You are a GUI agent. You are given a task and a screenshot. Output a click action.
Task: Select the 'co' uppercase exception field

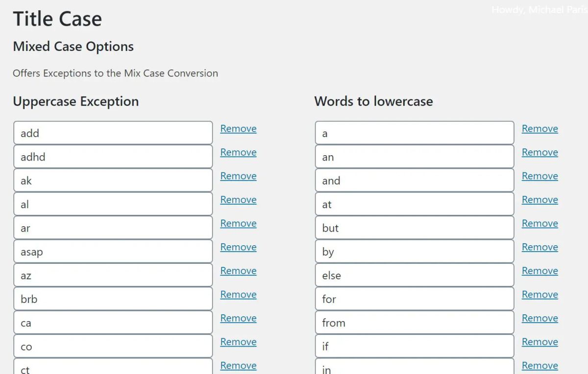click(x=113, y=347)
